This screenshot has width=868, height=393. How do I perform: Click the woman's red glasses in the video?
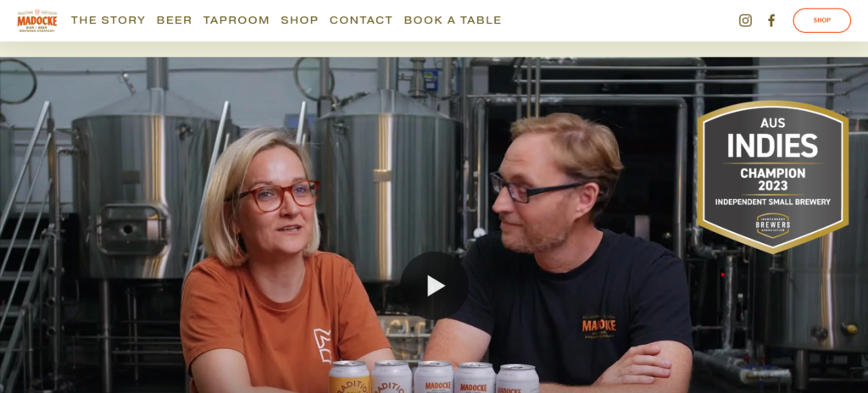coord(274,196)
